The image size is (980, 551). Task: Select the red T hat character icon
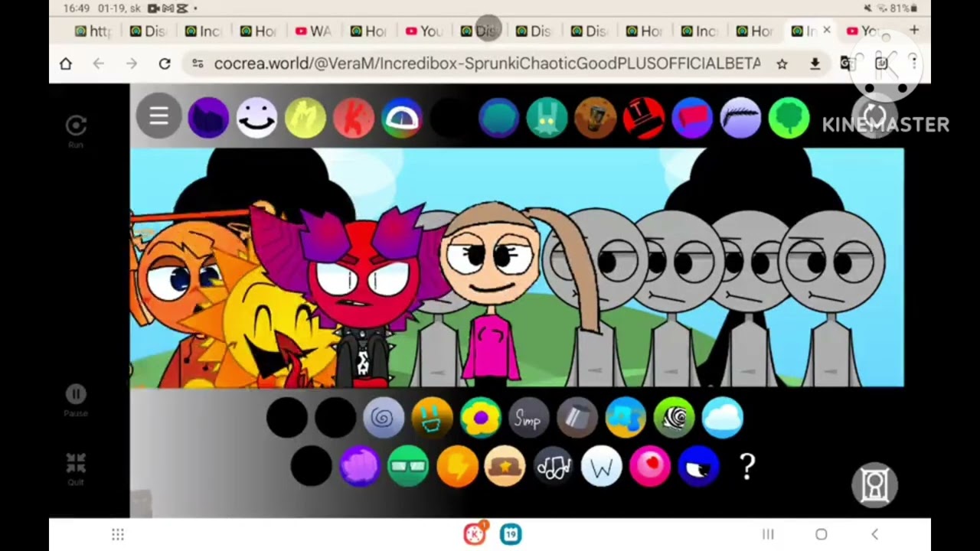pyautogui.click(x=643, y=118)
